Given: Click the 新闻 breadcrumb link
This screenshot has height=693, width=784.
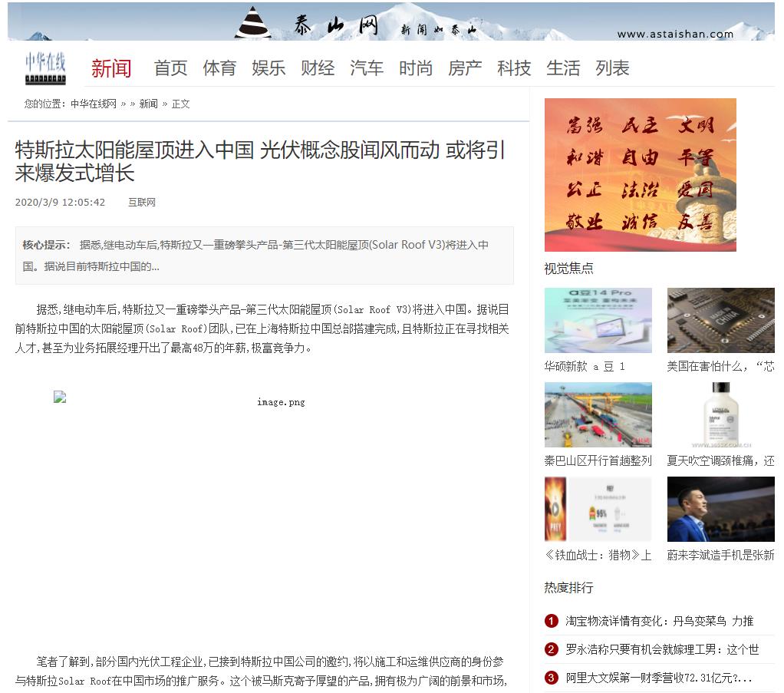Looking at the screenshot, I should click(149, 104).
